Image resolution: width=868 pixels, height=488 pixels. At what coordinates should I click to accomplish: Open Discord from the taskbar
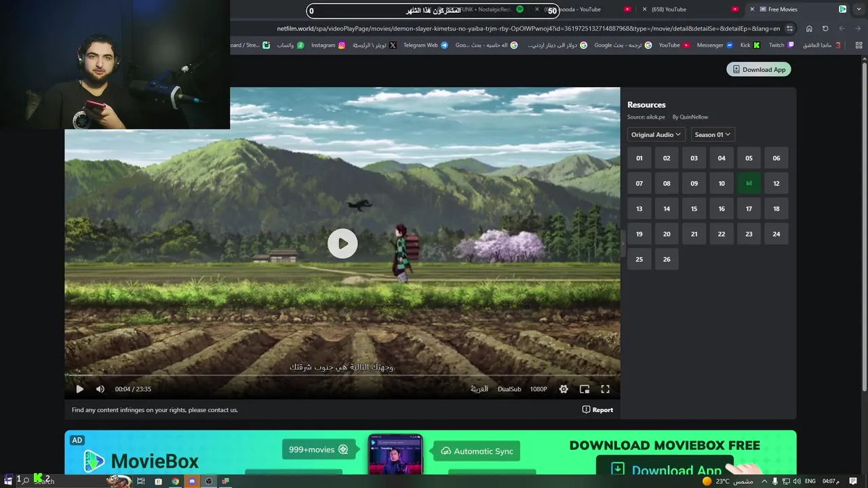pyautogui.click(x=192, y=481)
